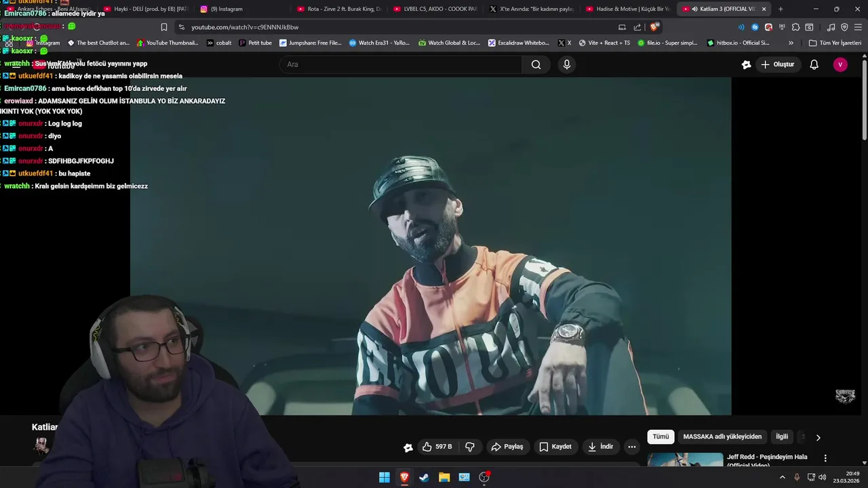Open File Explorer from the taskbar

(x=444, y=477)
